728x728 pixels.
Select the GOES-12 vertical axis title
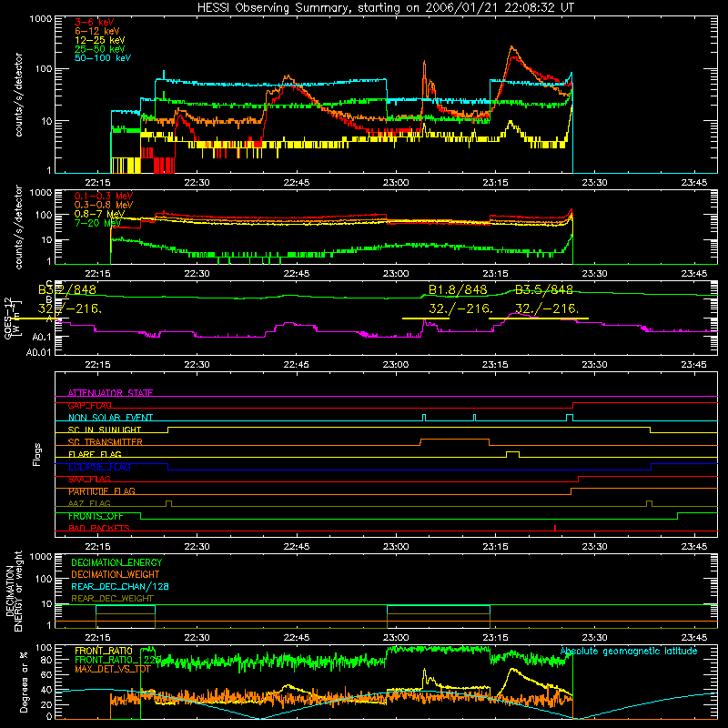pos(13,318)
